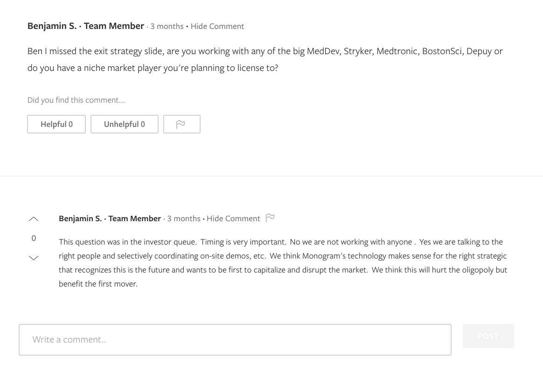
Task: Click the reply's vote count of 0
Action: pyautogui.click(x=34, y=238)
